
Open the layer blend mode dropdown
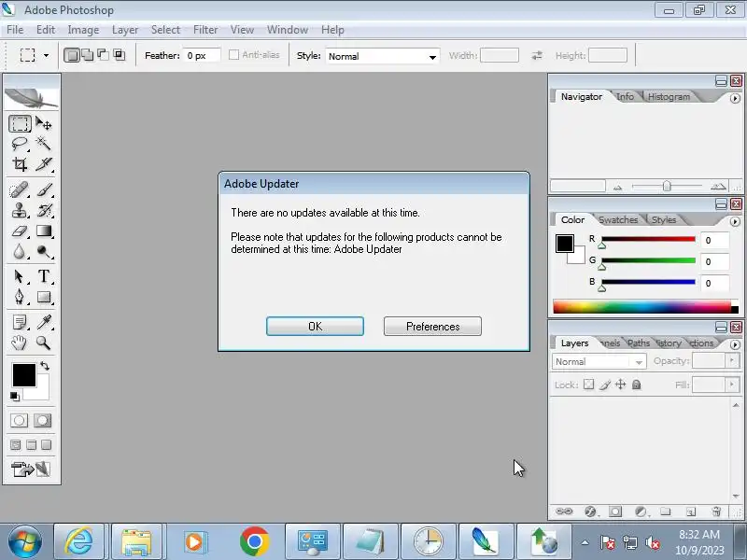pyautogui.click(x=599, y=361)
